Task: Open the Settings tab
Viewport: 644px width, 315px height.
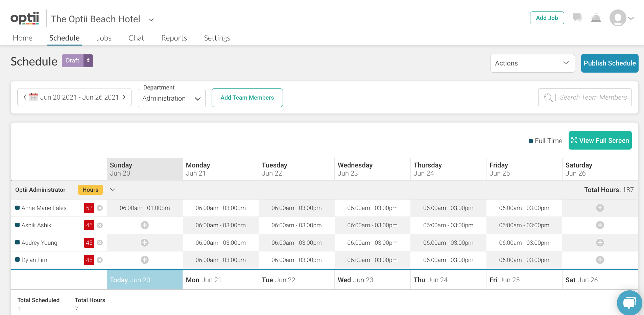Action: click(217, 38)
